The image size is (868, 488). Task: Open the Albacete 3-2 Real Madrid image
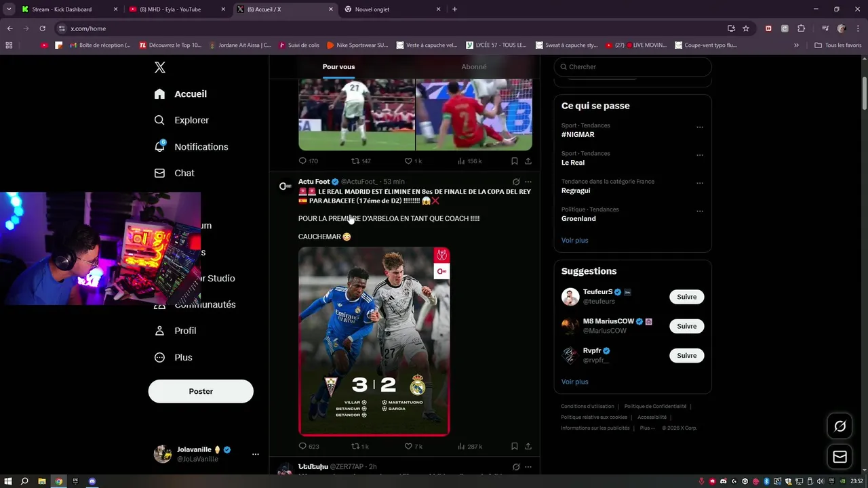coord(374,342)
